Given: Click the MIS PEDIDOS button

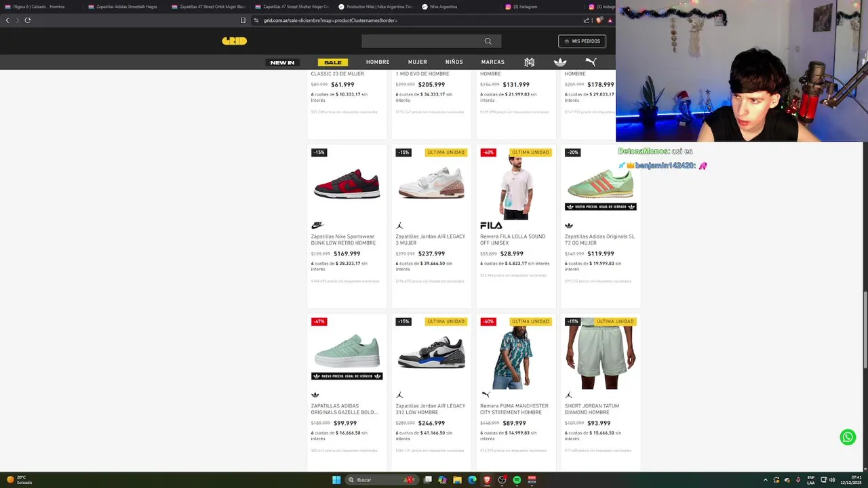Looking at the screenshot, I should click(582, 41).
